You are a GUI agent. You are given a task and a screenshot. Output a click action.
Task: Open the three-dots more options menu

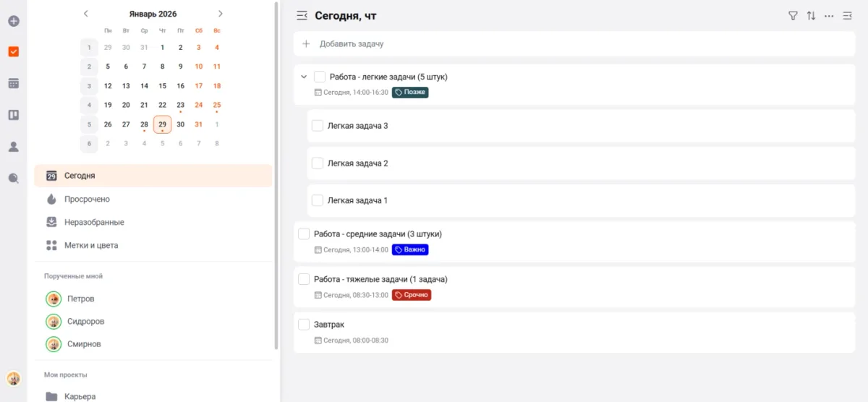(829, 15)
